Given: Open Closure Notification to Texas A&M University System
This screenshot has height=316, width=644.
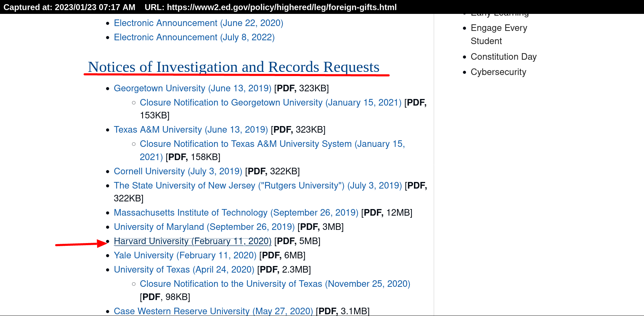Looking at the screenshot, I should (272, 144).
